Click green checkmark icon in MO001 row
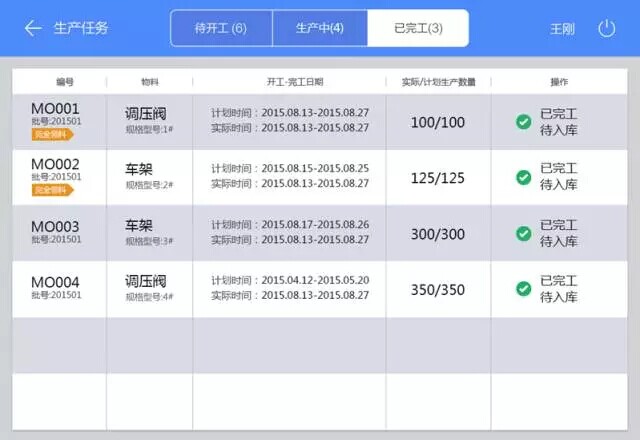This screenshot has width=640, height=440. point(523,122)
